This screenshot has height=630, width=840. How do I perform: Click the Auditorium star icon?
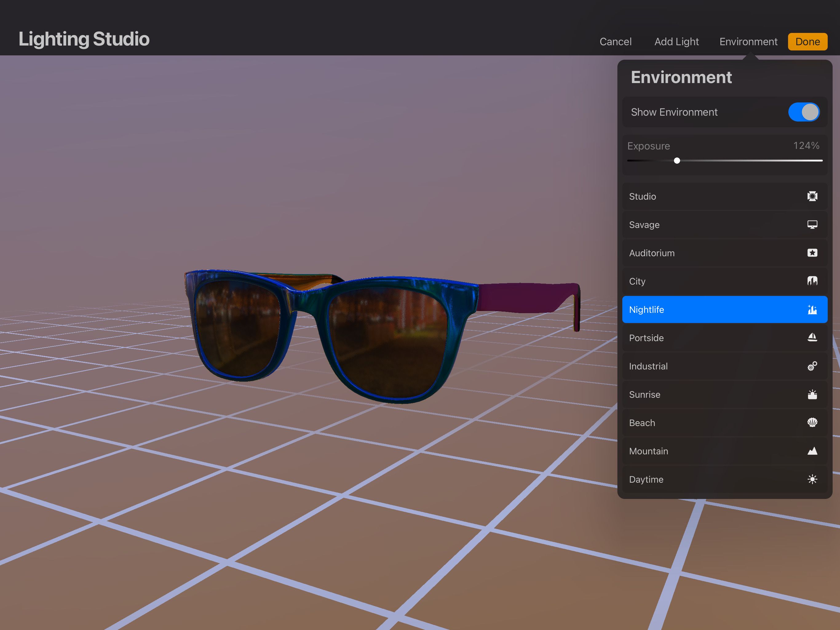pyautogui.click(x=812, y=253)
